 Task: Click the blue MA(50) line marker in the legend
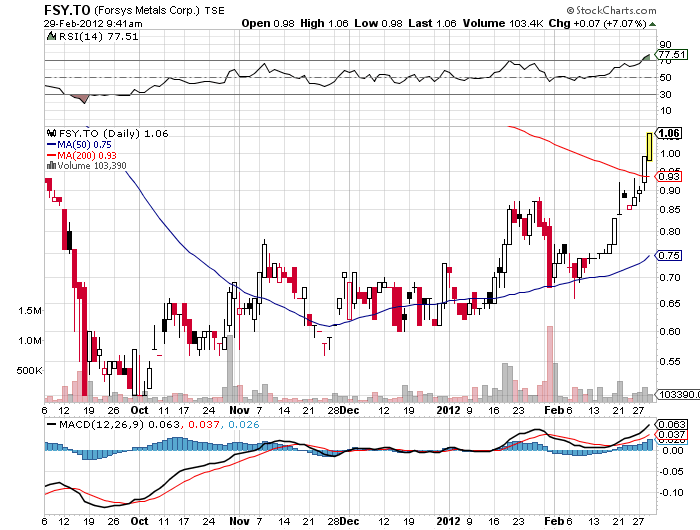(51, 145)
